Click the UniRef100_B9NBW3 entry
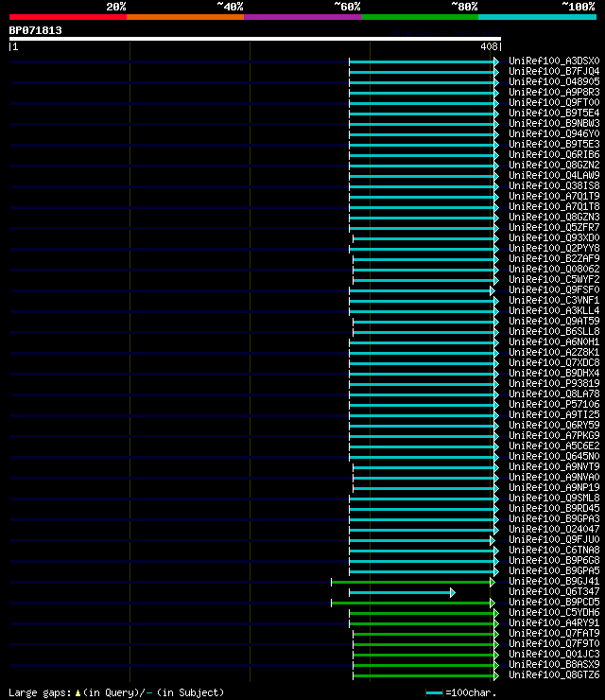 click(x=554, y=124)
